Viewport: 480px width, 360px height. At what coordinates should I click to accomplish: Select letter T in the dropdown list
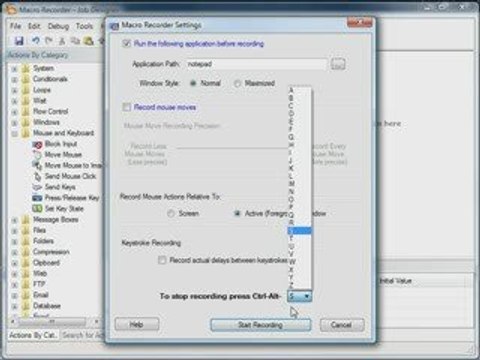pos(299,238)
